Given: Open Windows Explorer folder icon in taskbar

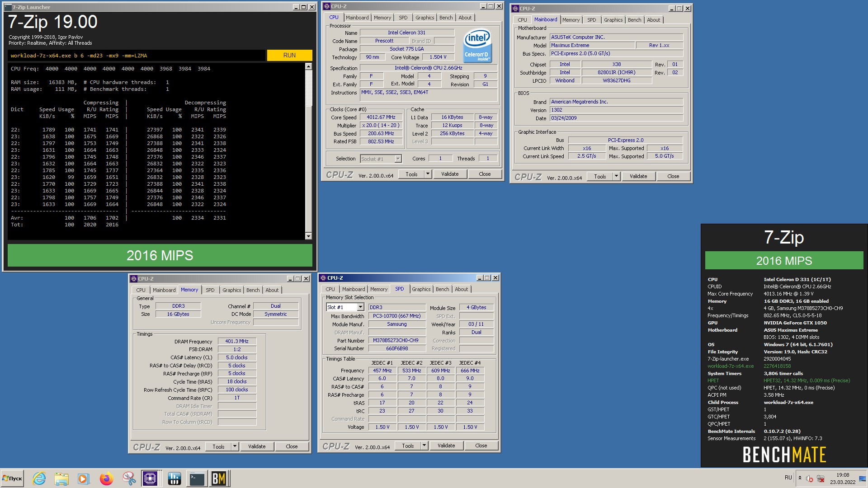Looking at the screenshot, I should (x=61, y=479).
